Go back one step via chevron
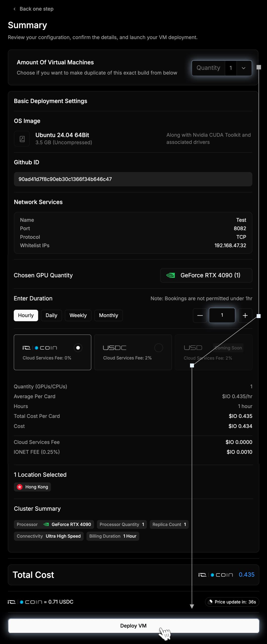 coord(15,9)
